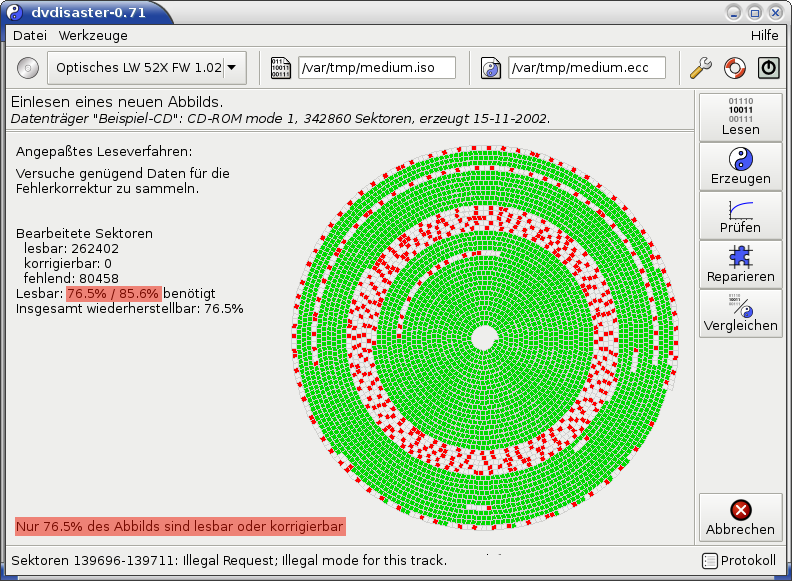Click the dvdisaster title bar yin-yang icon

pos(15,12)
